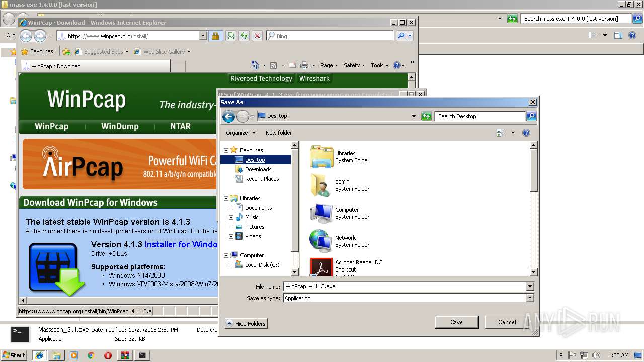
Task: Collapse Libraries tree in Save As
Action: 226,198
